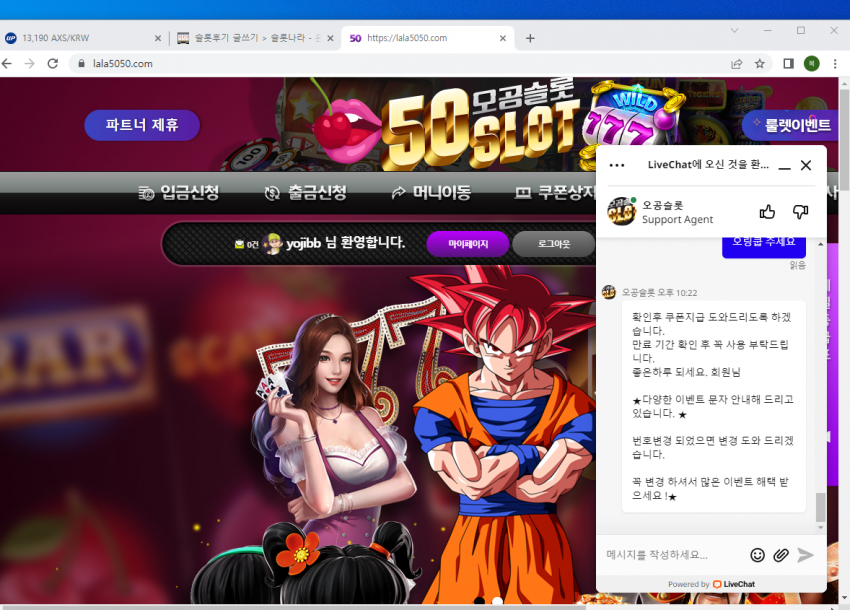Viewport: 850px width, 610px height.
Task: Go back to the previous page
Action: (7, 63)
